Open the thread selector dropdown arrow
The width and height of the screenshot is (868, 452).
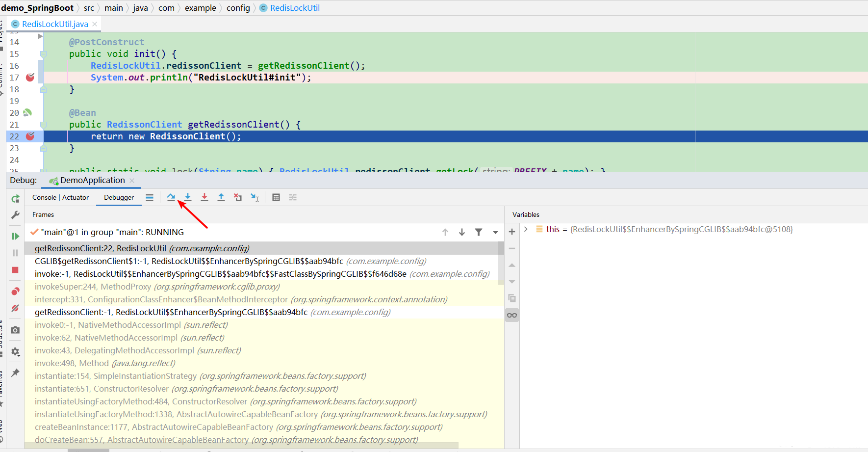(495, 233)
